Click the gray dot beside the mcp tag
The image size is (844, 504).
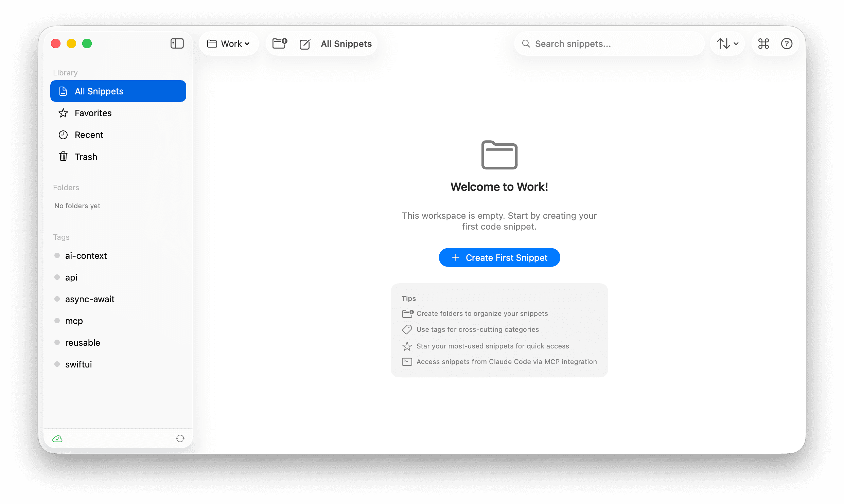57,320
